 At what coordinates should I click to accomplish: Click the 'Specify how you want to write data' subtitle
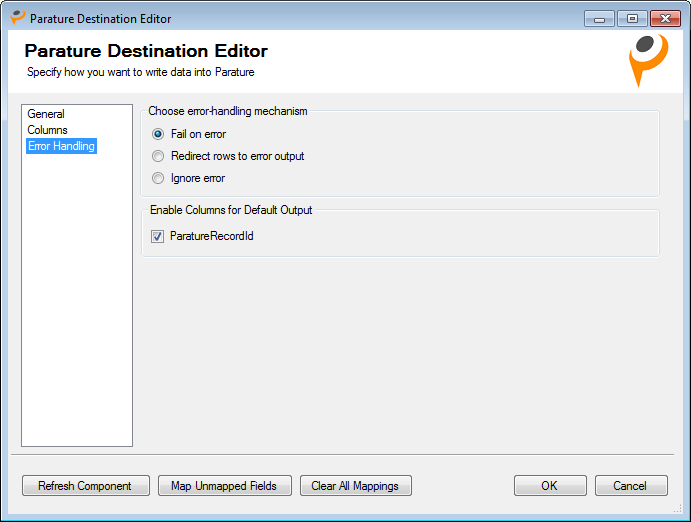pyautogui.click(x=141, y=72)
